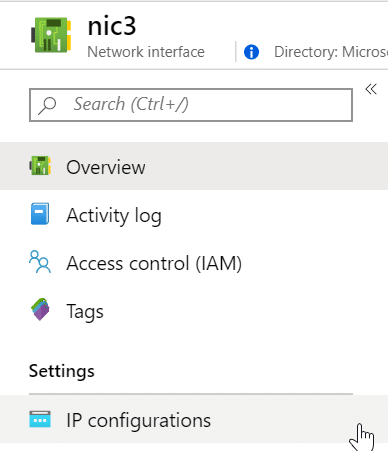Click the Network interface subtitle
The width and height of the screenshot is (388, 451).
click(146, 52)
